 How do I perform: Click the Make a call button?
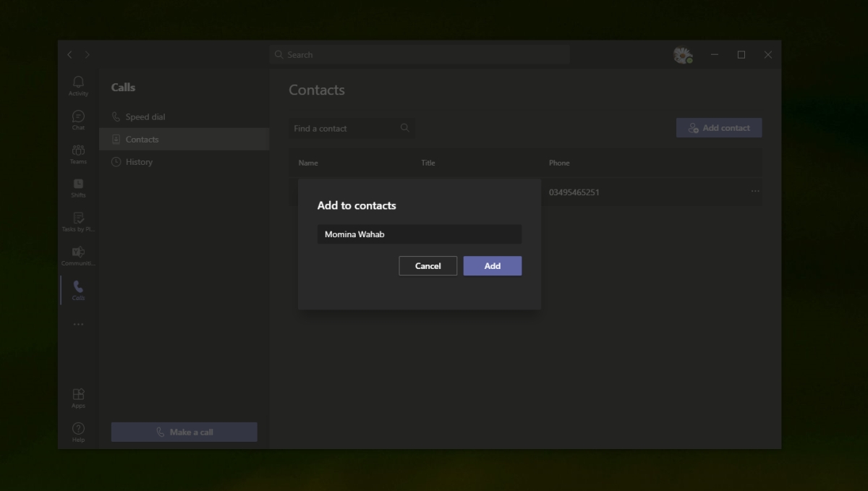pyautogui.click(x=184, y=432)
